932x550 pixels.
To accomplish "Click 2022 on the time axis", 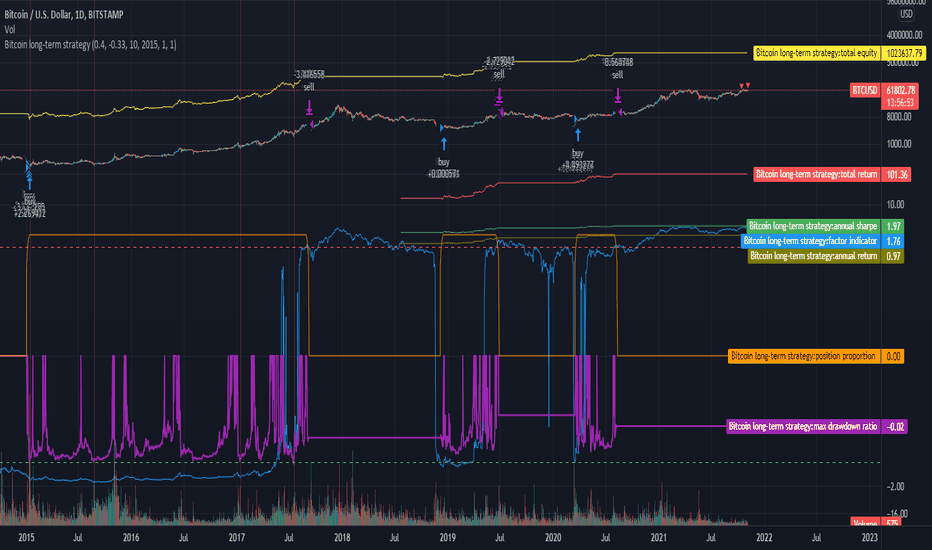I will coord(764,538).
